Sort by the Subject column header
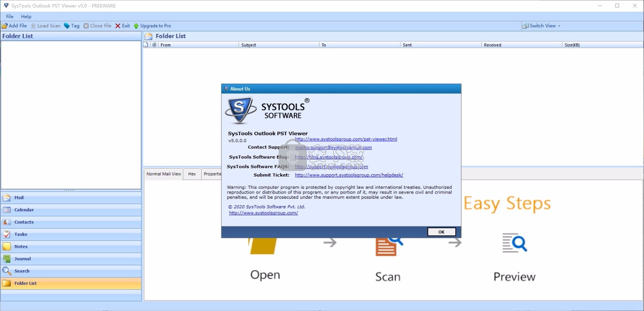This screenshot has width=644, height=311. [x=279, y=45]
